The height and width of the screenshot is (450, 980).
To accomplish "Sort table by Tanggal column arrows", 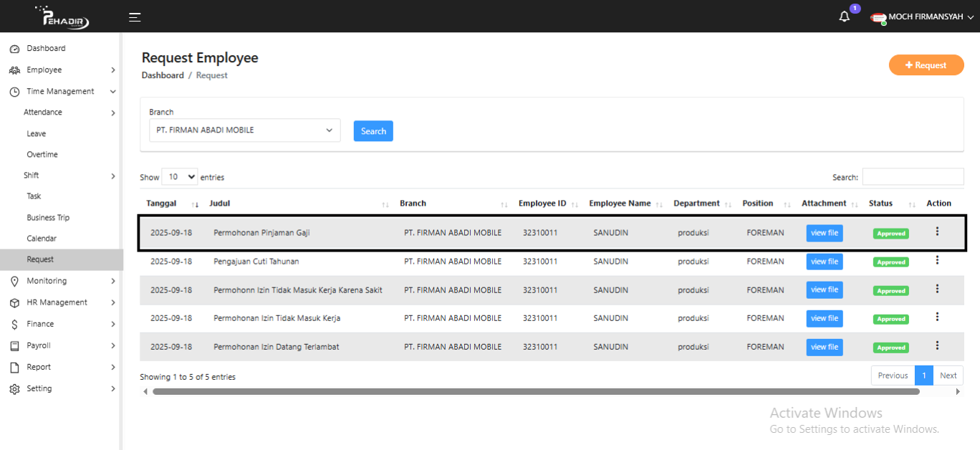I will [x=196, y=204].
